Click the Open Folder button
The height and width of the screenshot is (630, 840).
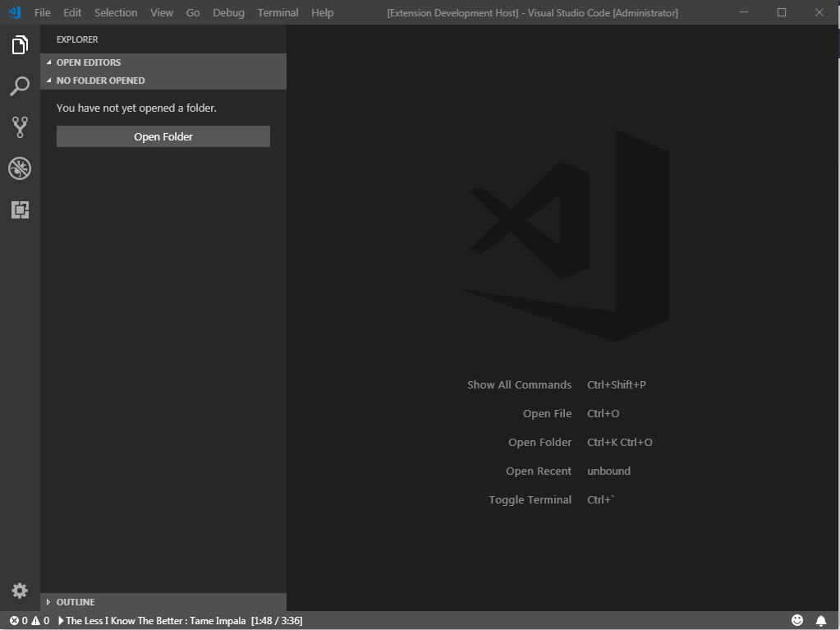click(163, 136)
